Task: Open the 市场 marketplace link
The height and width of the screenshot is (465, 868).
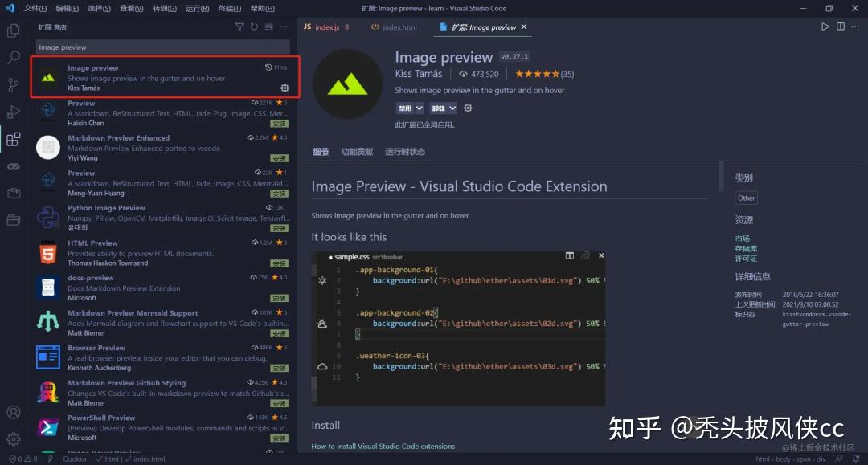Action: point(743,239)
